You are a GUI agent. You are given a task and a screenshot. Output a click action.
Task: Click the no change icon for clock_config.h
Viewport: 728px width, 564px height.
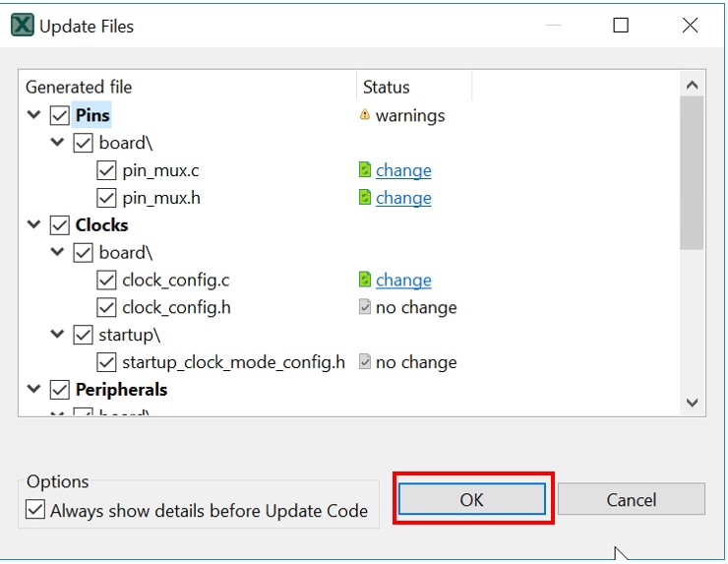click(x=365, y=308)
